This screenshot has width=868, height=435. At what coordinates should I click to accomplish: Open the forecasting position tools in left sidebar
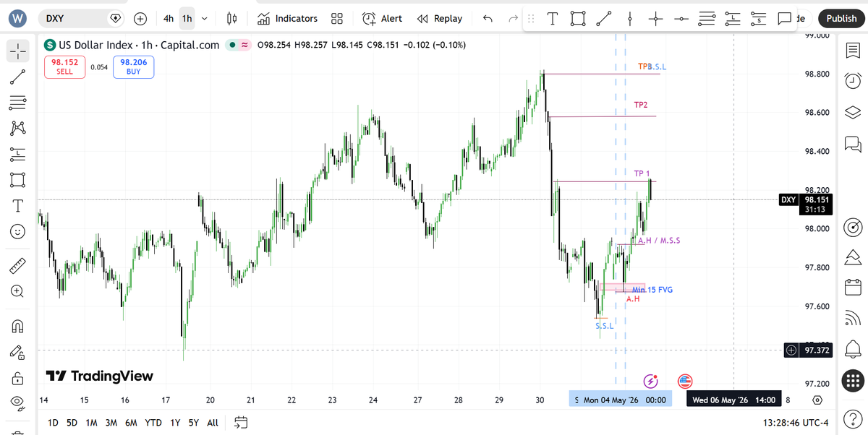point(19,154)
